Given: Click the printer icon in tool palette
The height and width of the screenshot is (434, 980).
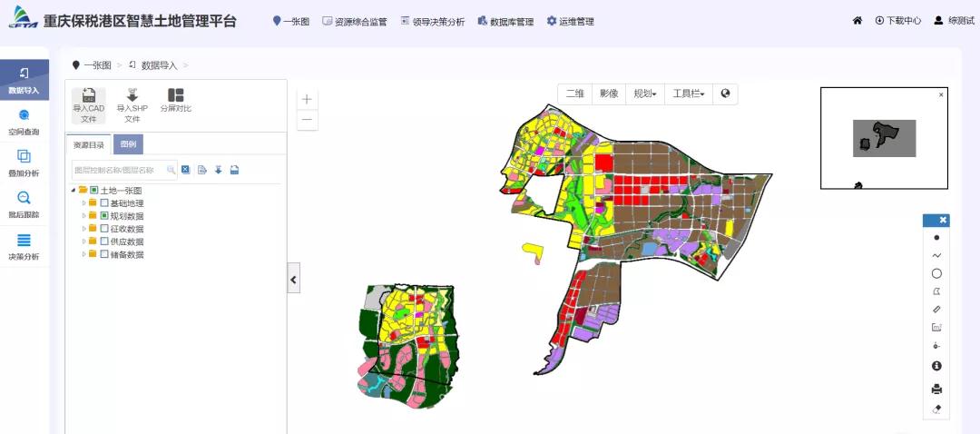Looking at the screenshot, I should (x=936, y=389).
